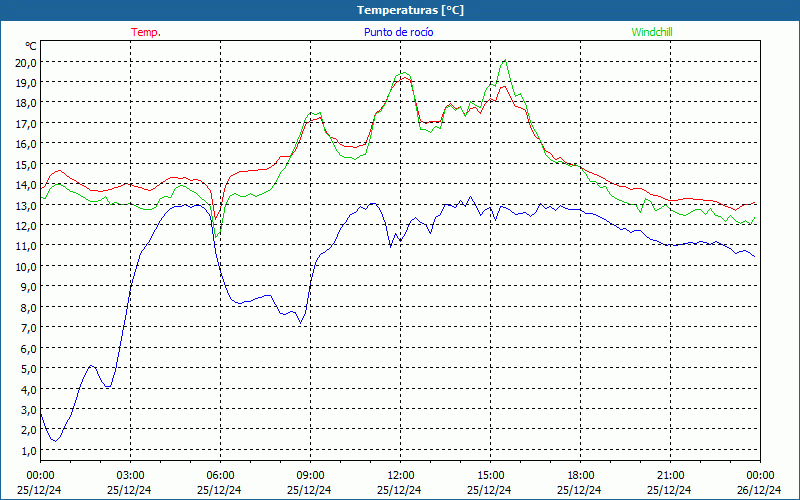
Task: Click the '18:00' time axis label
Action: 581,476
